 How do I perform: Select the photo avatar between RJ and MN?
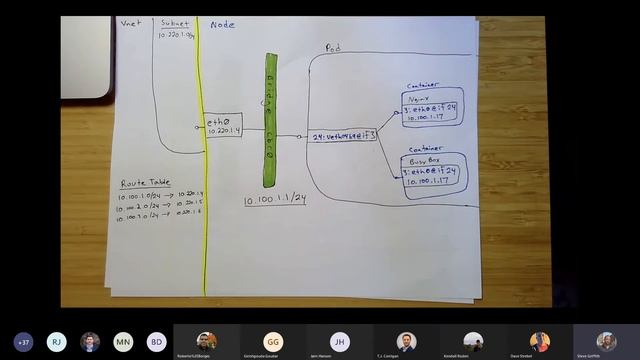90,342
